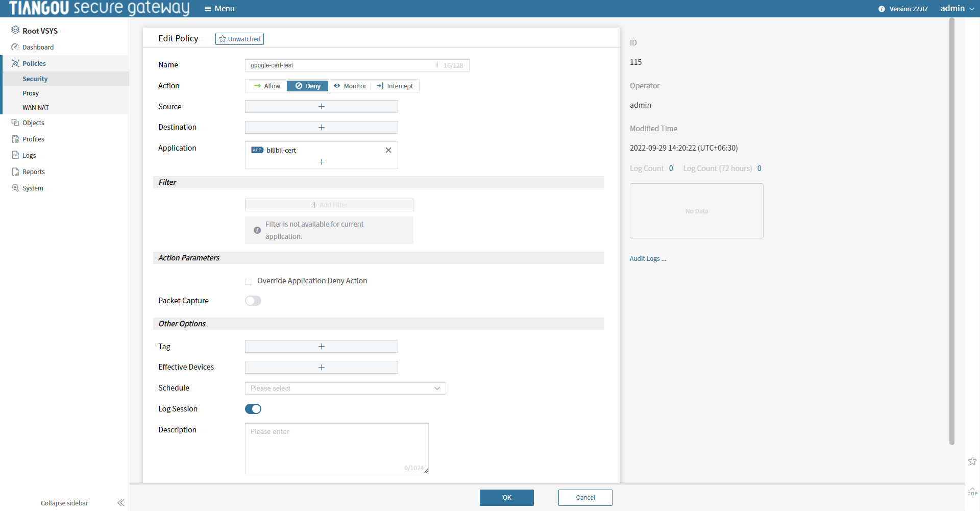Open the Audit Logs link

pos(648,259)
